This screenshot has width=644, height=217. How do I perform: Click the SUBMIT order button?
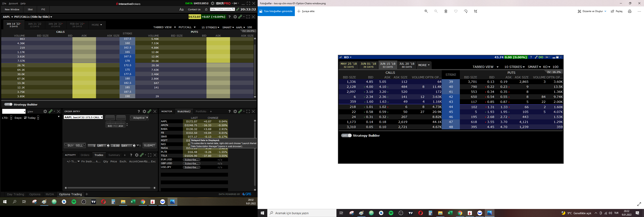(x=150, y=146)
